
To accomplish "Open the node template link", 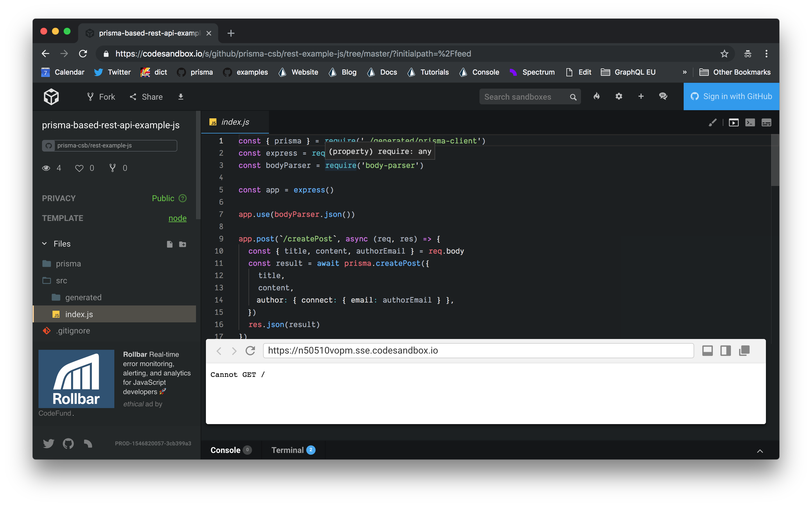I will pos(177,218).
